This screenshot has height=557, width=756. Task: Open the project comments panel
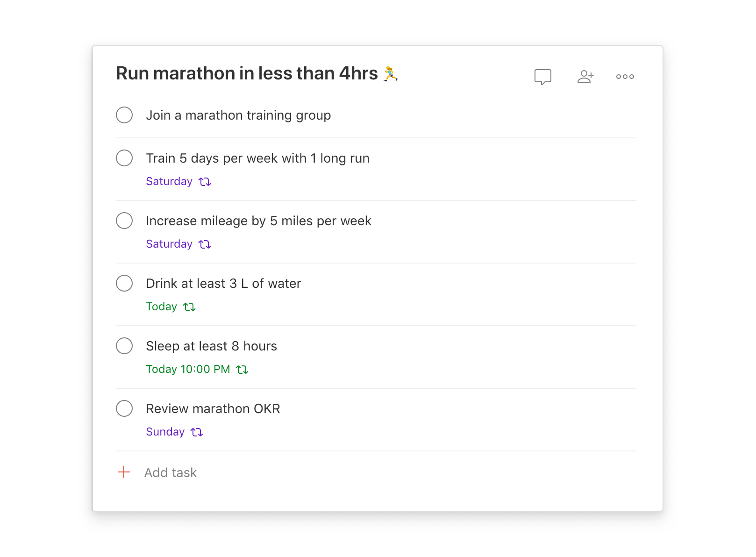click(542, 76)
